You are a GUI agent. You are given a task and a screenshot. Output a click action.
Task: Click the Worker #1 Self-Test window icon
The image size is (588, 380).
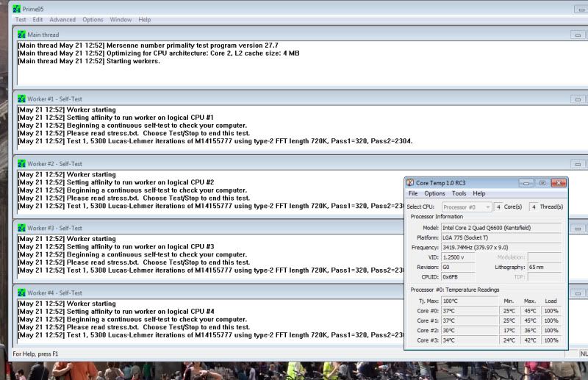21,98
